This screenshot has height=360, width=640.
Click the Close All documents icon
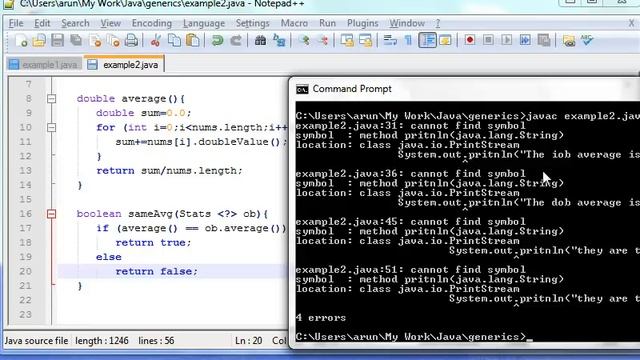tap(113, 40)
